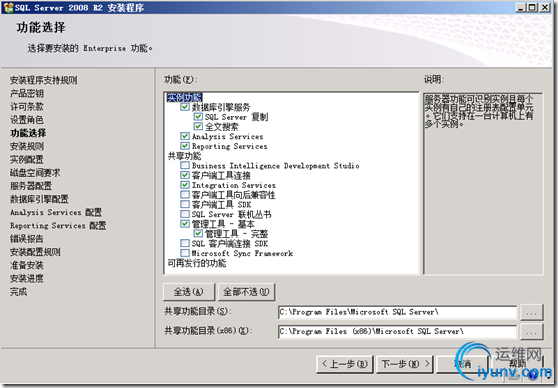The height and width of the screenshot is (388, 558).
Task: Uncheck 数据库引擎服务 checkbox
Action: (185, 107)
